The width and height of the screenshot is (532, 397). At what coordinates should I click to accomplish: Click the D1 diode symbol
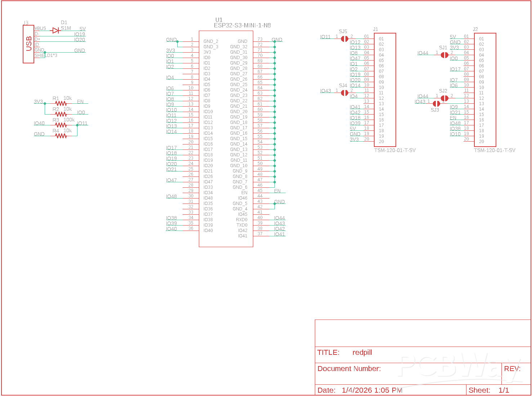click(x=55, y=31)
